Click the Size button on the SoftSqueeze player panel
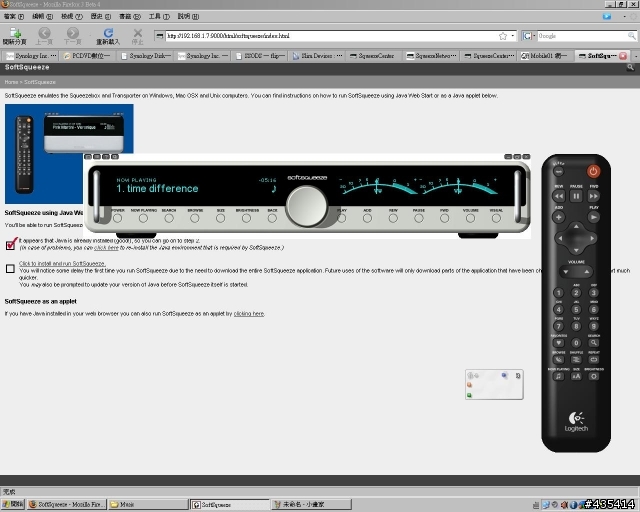Image resolution: width=640 pixels, height=512 pixels. (220, 218)
